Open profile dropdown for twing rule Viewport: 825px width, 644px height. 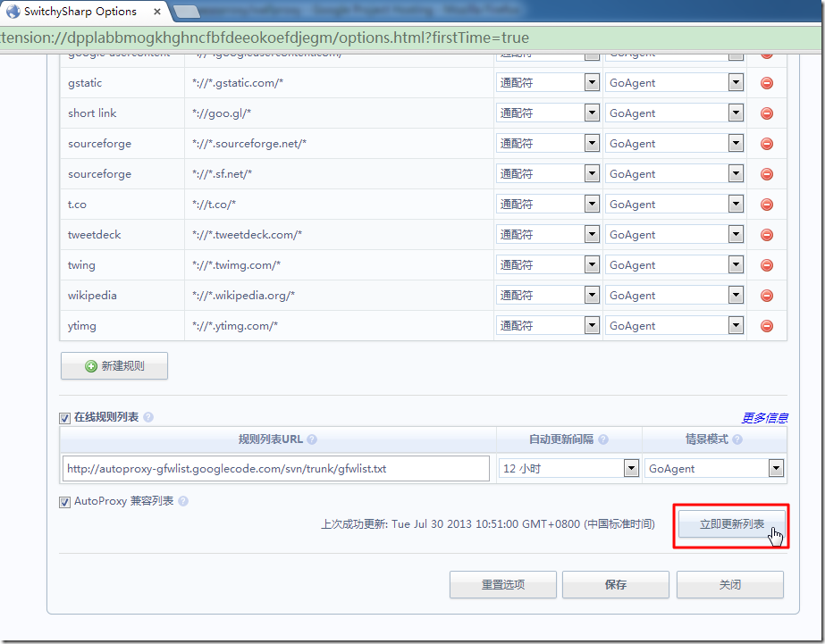tap(674, 265)
